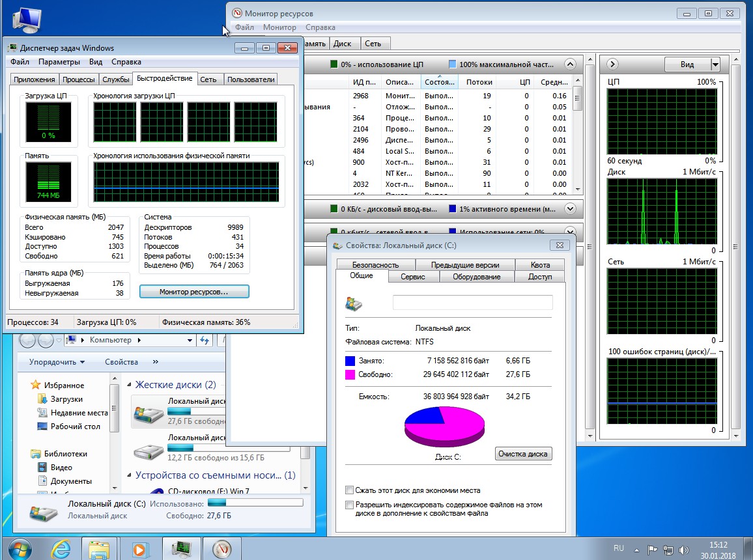753x560 pixels.
Task: Click the Монитор ресурсов button
Action: 193,292
